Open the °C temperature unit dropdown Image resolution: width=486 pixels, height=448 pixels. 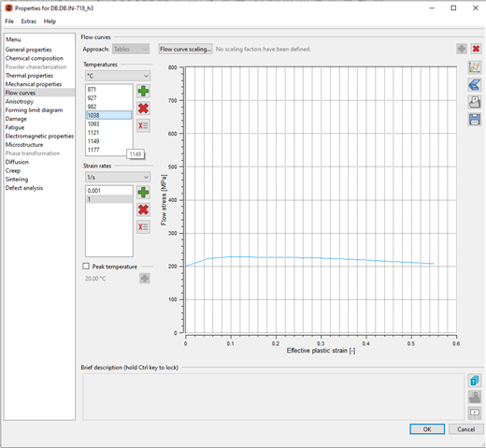[x=118, y=76]
